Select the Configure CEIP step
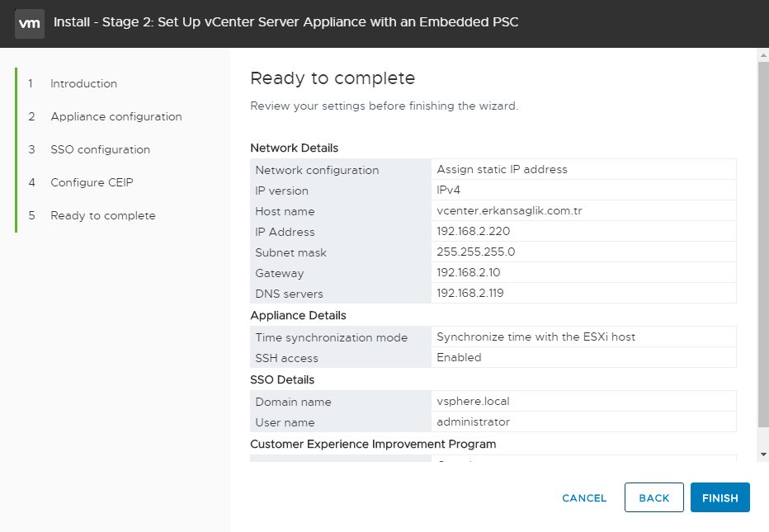 (x=92, y=182)
